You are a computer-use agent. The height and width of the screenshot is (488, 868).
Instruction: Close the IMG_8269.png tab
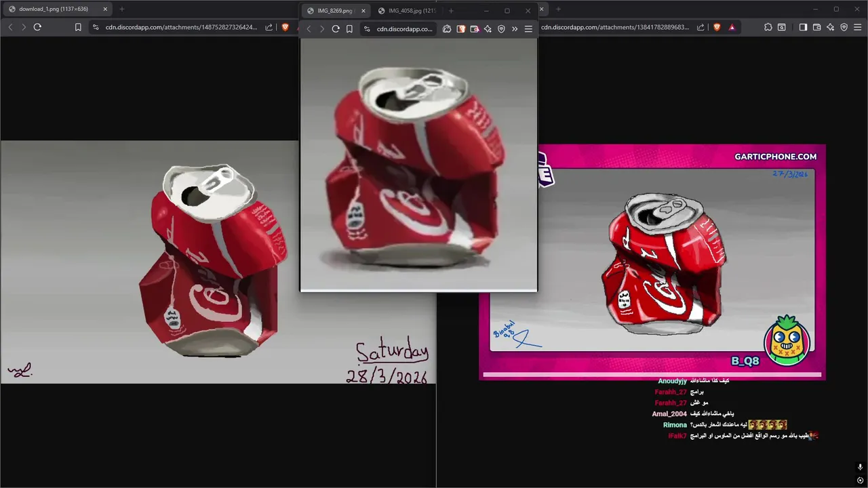tap(363, 11)
